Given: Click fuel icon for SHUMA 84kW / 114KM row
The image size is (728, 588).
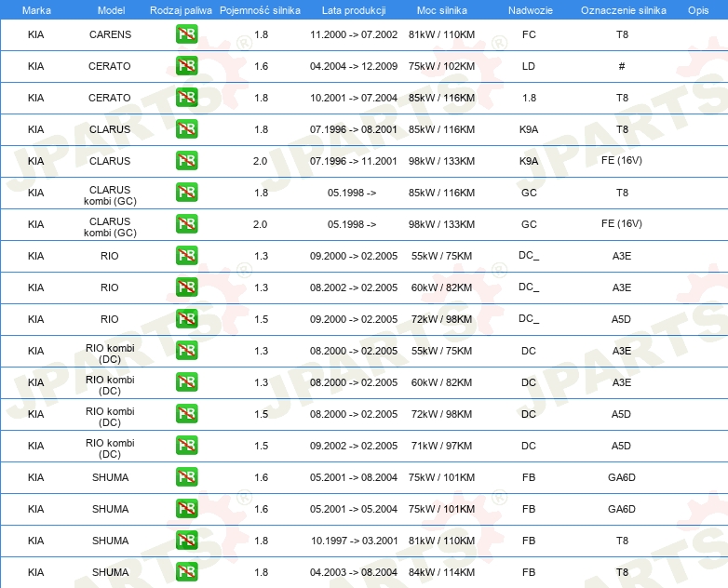Looking at the screenshot, I should coord(186,571).
